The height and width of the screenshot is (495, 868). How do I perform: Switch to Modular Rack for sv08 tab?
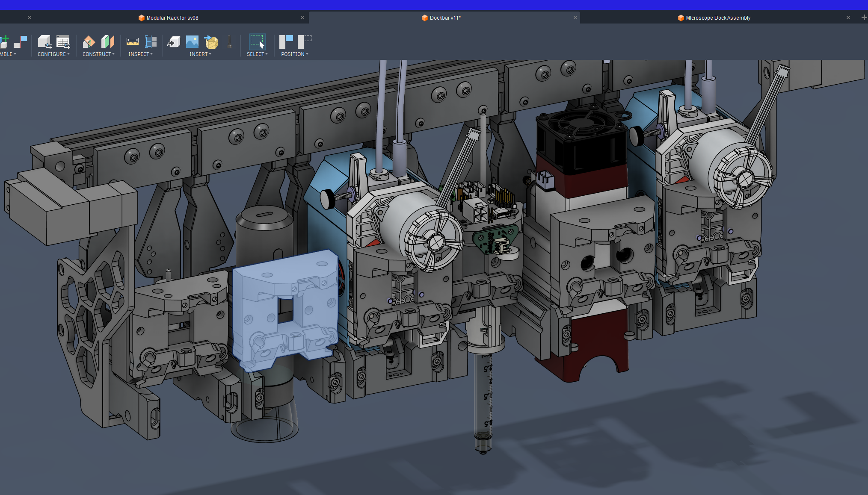[x=172, y=18]
